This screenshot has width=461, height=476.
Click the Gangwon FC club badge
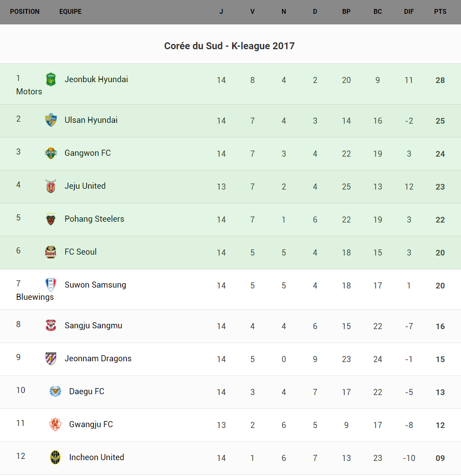tap(51, 153)
